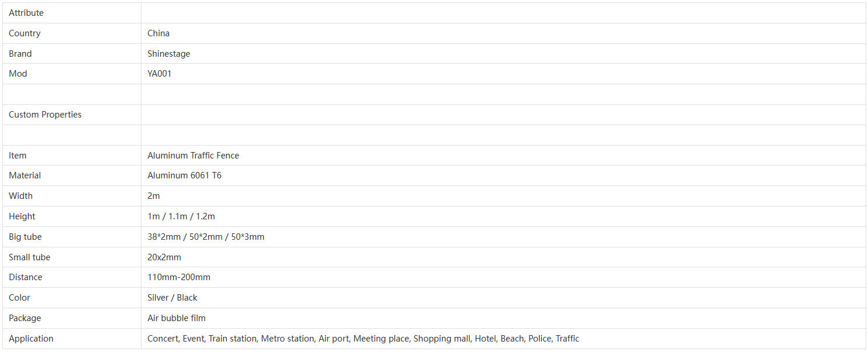The height and width of the screenshot is (355, 868).
Task: Click the height value 1m / 1.1m / 1.2m
Action: (x=181, y=216)
